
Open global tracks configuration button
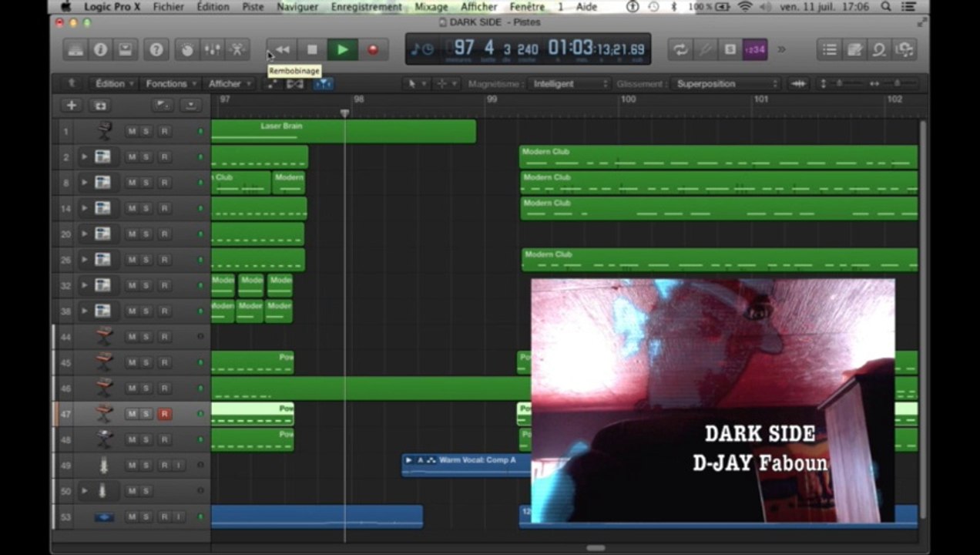[x=163, y=106]
